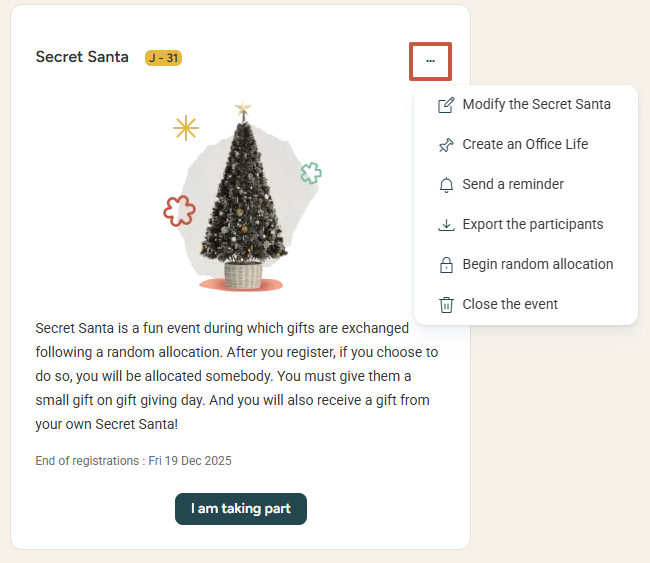Click the red flower shape beside the tree
Viewport: 650px width, 563px height.
point(179,211)
